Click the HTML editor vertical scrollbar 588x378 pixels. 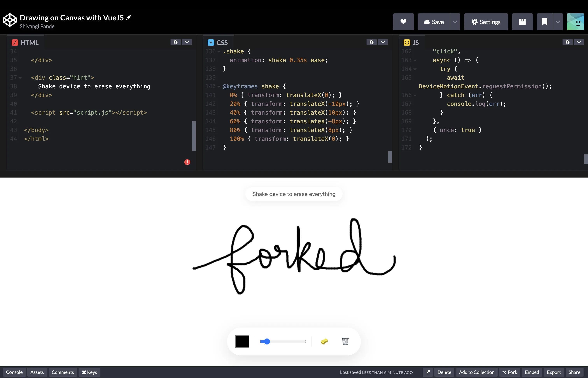coord(194,136)
